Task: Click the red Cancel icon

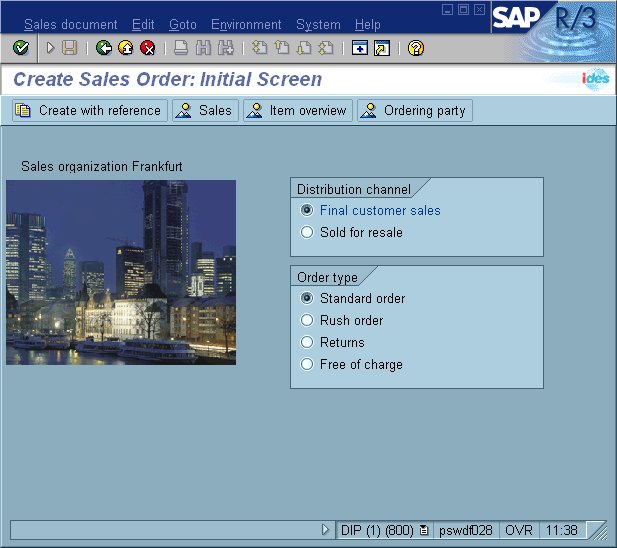Action: 148,48
